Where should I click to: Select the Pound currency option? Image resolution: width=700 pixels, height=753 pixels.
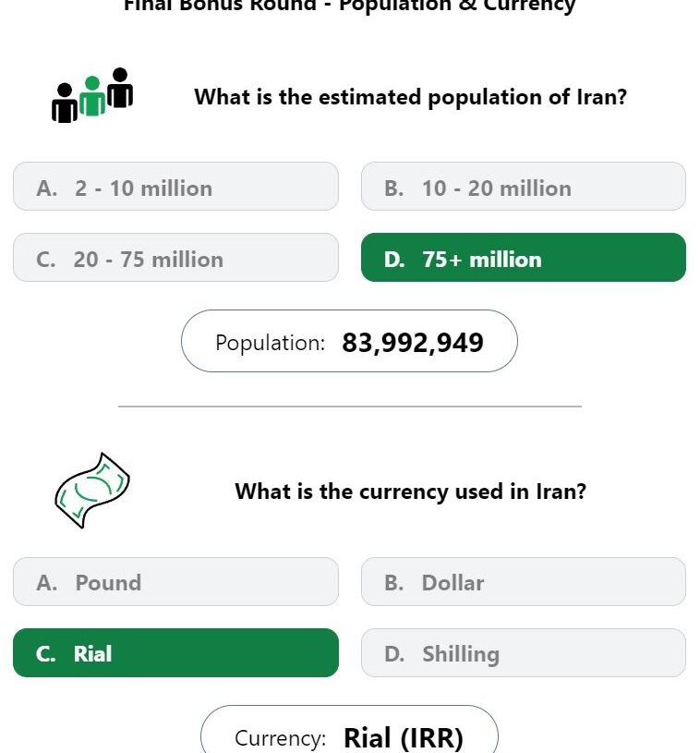point(175,581)
